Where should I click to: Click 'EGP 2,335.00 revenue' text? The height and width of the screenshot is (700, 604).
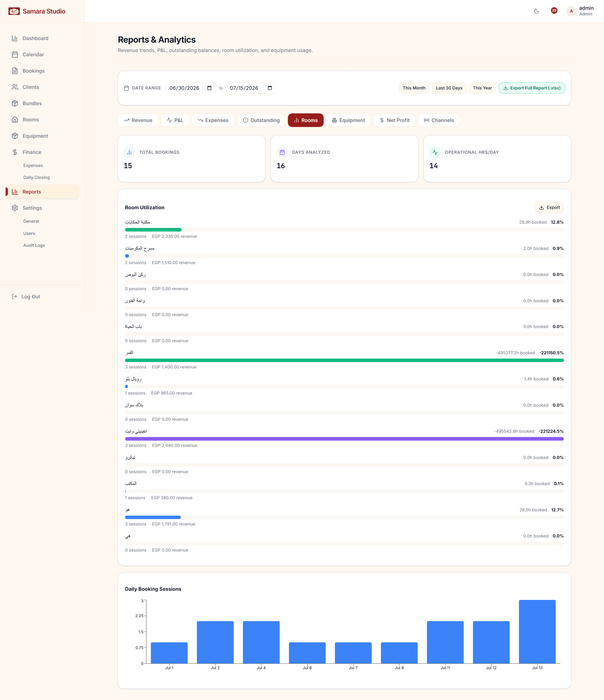point(174,236)
